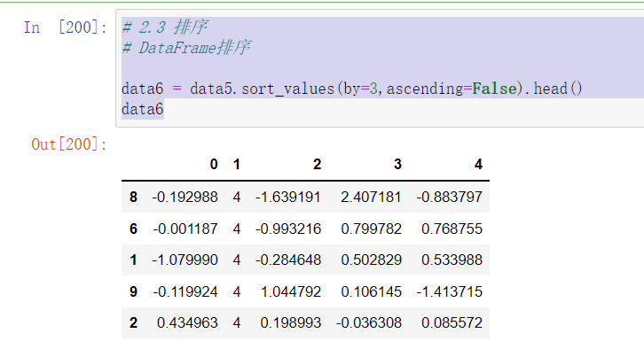
Task: Click cell value -0.119924
Action: [185, 291]
